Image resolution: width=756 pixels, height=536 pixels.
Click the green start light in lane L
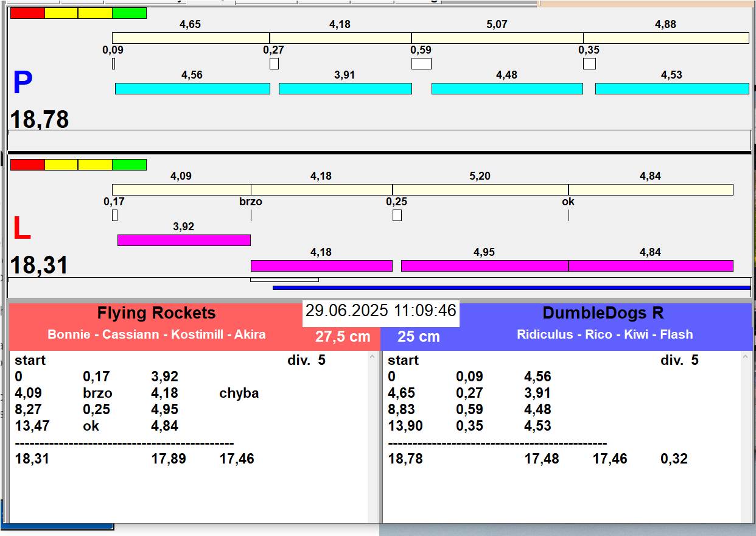click(129, 164)
